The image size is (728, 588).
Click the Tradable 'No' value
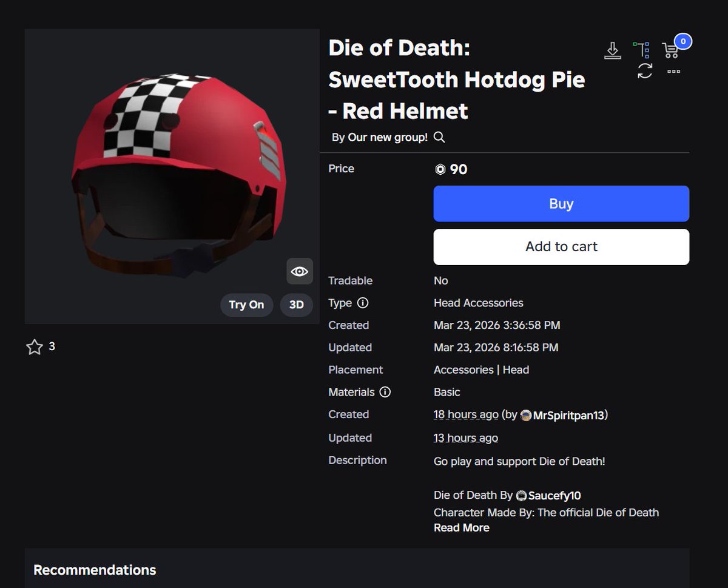(441, 280)
